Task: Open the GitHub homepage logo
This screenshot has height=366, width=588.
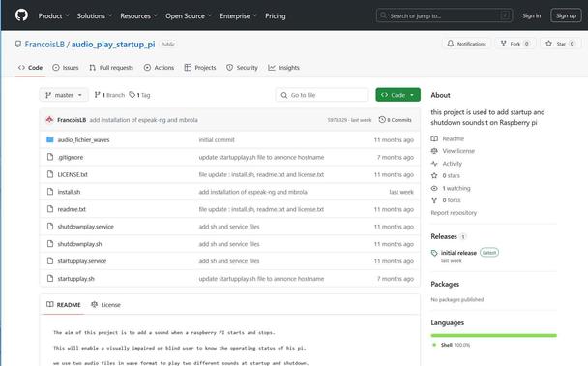Action: [21, 15]
